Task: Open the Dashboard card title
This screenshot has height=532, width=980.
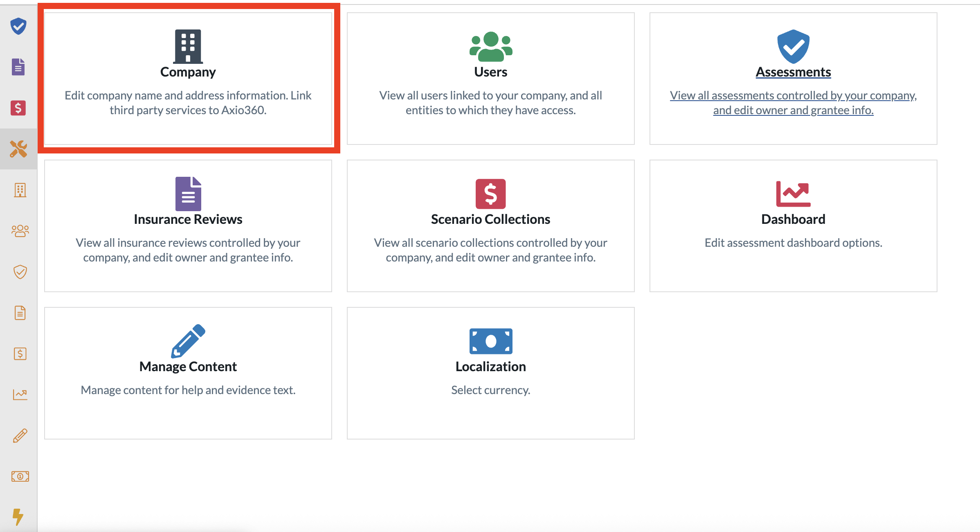Action: [x=793, y=219]
